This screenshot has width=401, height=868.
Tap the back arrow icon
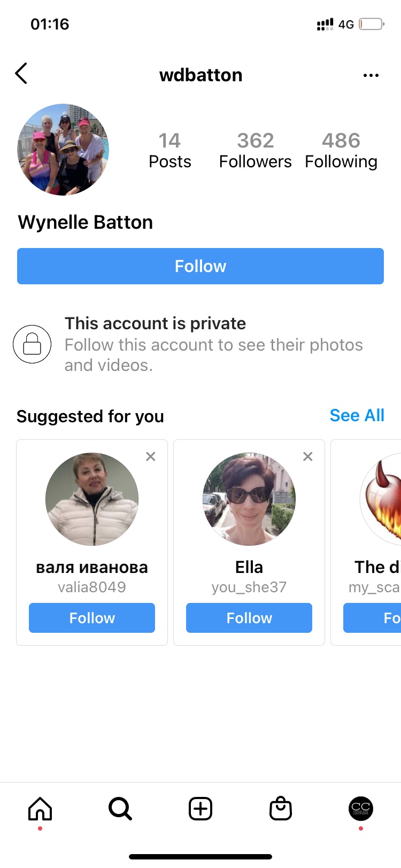click(21, 74)
